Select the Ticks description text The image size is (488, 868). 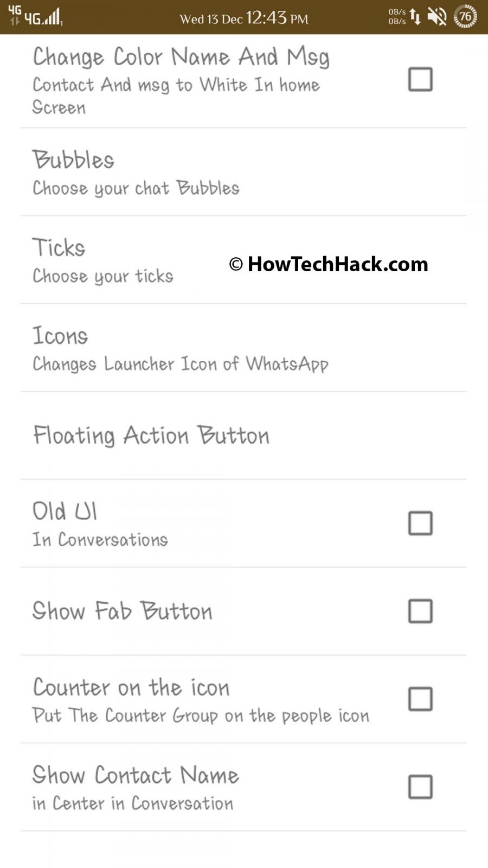pos(103,277)
